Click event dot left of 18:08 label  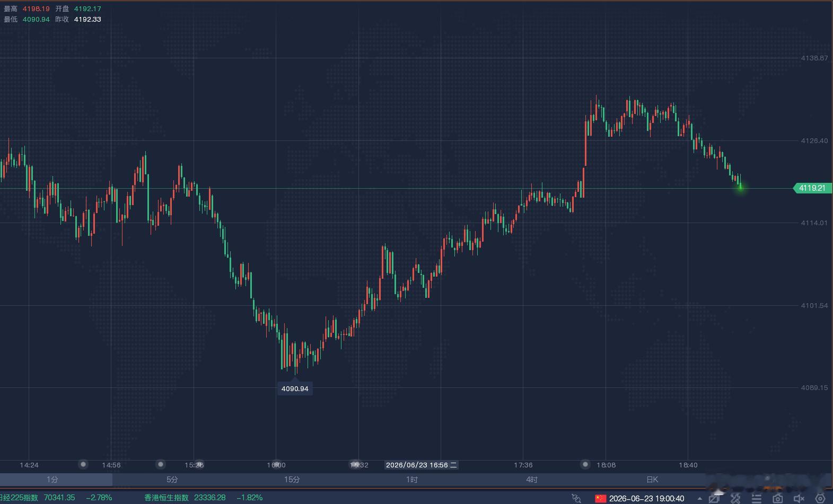[585, 464]
